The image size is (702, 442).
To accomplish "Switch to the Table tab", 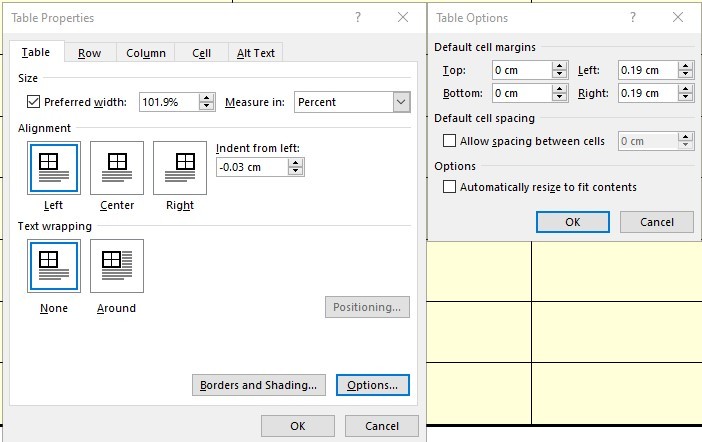I will click(x=36, y=52).
